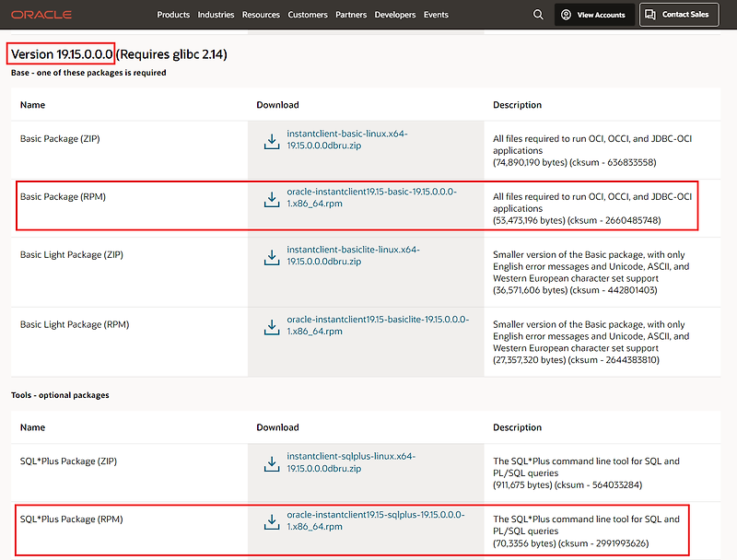Click the Contact Sales button

(679, 14)
